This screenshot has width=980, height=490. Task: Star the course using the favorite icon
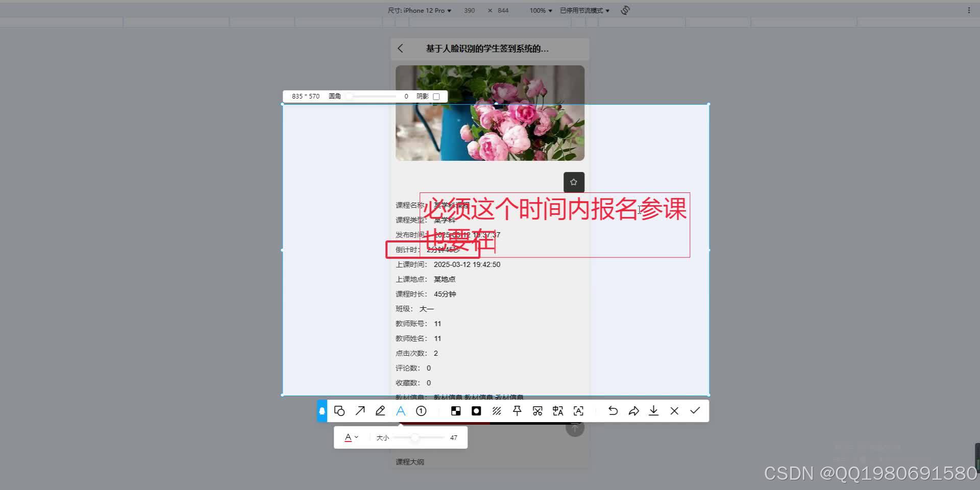574,182
